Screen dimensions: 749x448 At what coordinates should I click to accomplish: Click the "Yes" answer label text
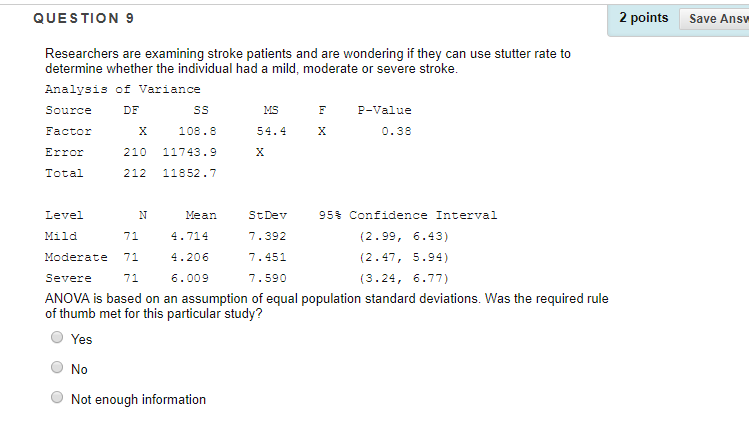tap(81, 339)
